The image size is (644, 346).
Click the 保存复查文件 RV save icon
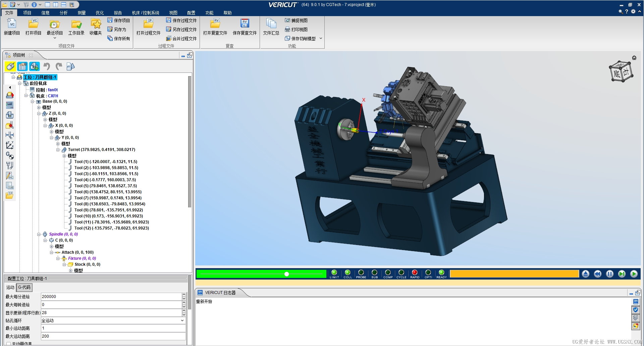245,23
